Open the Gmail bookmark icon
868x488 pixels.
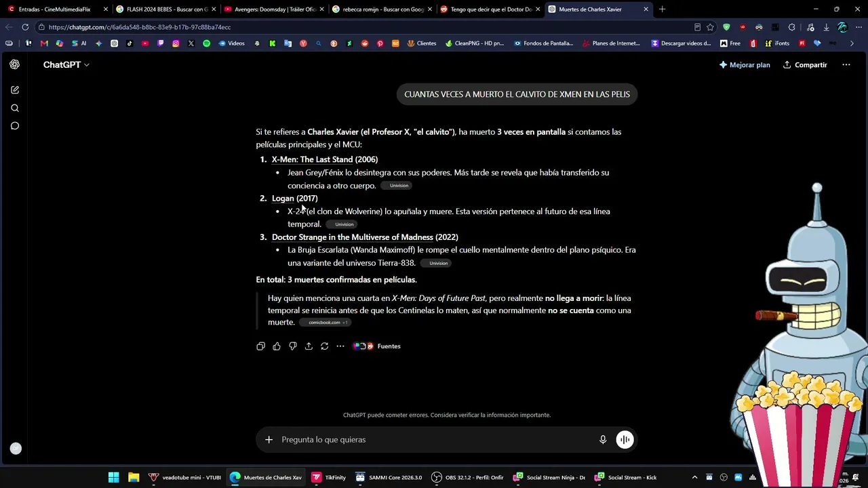point(44,43)
